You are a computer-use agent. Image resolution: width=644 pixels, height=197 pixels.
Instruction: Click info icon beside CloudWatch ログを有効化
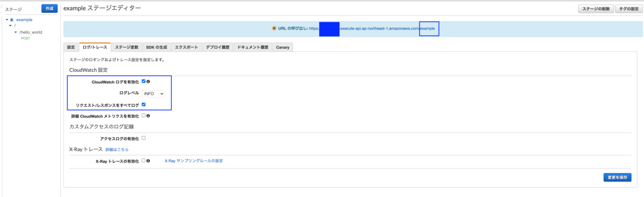click(x=148, y=82)
